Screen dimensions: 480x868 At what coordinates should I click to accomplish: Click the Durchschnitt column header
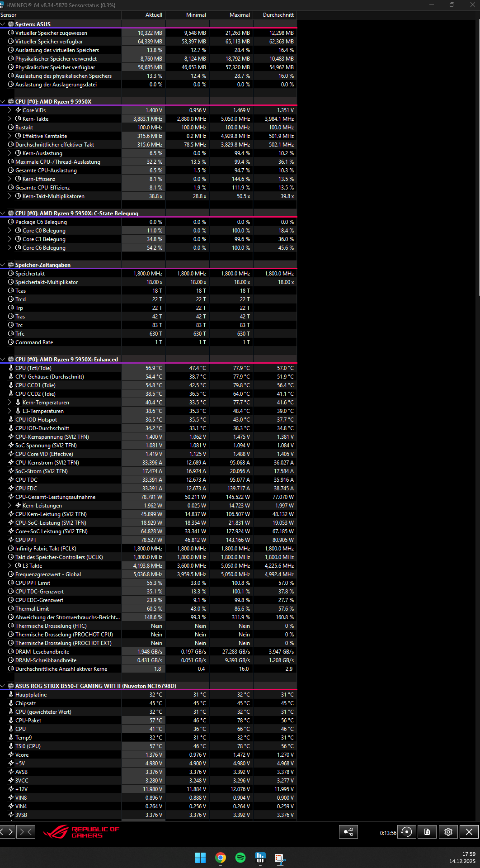pos(275,15)
